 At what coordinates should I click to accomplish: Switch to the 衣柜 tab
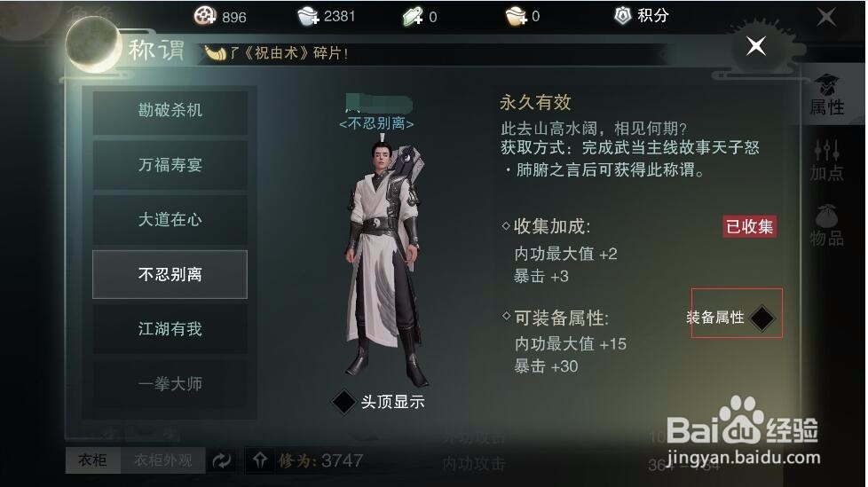(92, 460)
